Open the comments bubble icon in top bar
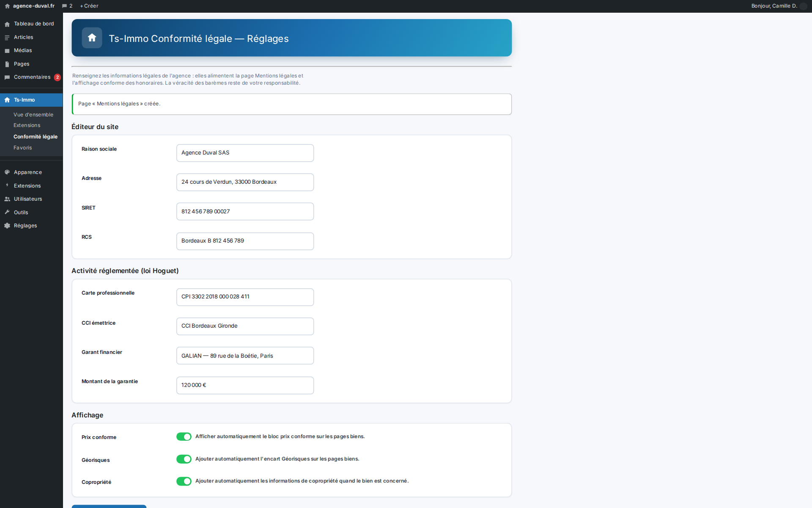Viewport: 812px width, 508px height. pos(64,6)
